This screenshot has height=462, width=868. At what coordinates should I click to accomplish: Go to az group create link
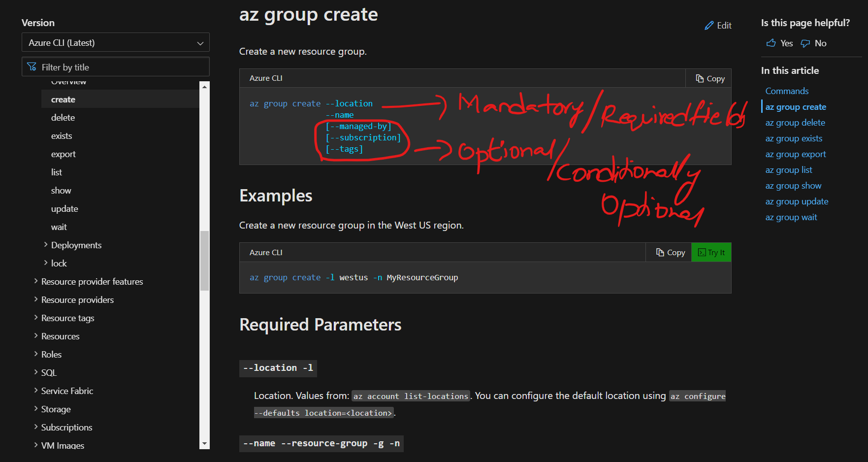(x=796, y=107)
